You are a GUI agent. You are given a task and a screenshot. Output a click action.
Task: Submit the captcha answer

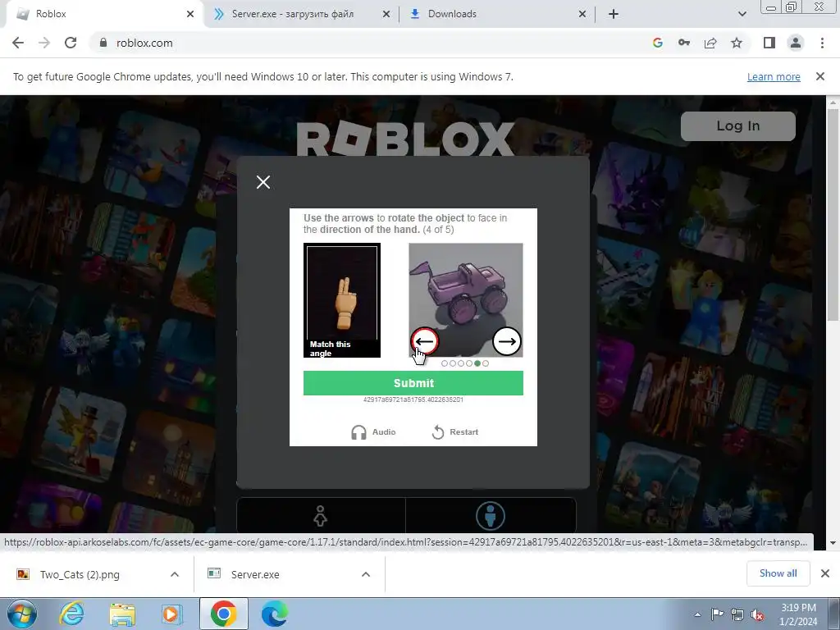point(413,383)
